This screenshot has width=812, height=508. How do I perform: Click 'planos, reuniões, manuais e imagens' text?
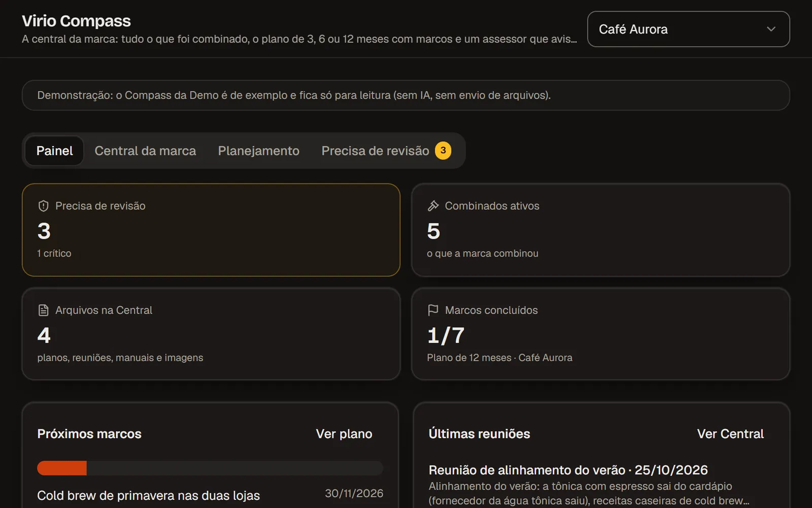[x=120, y=358]
